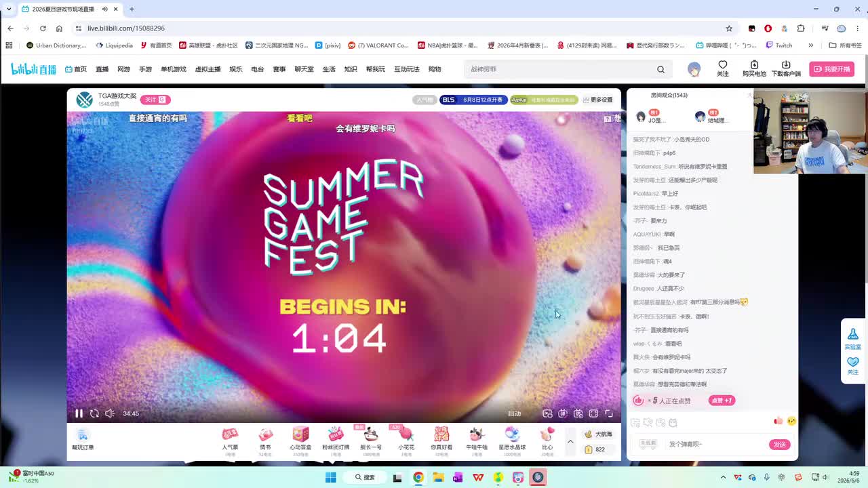Open the Chrome tab search dropdown
The image size is (868, 488).
point(8,9)
